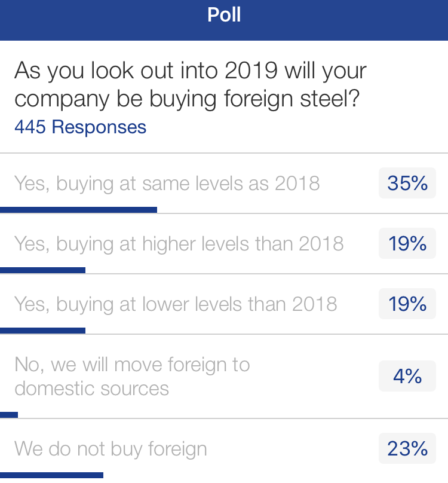Choose the 'We do not buy foreign' option
Image resolution: width=448 pixels, height=483 pixels.
(111, 448)
